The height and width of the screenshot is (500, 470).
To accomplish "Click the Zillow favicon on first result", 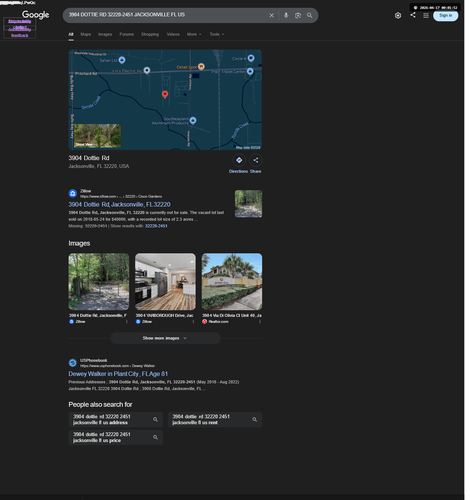I will pos(73,193).
